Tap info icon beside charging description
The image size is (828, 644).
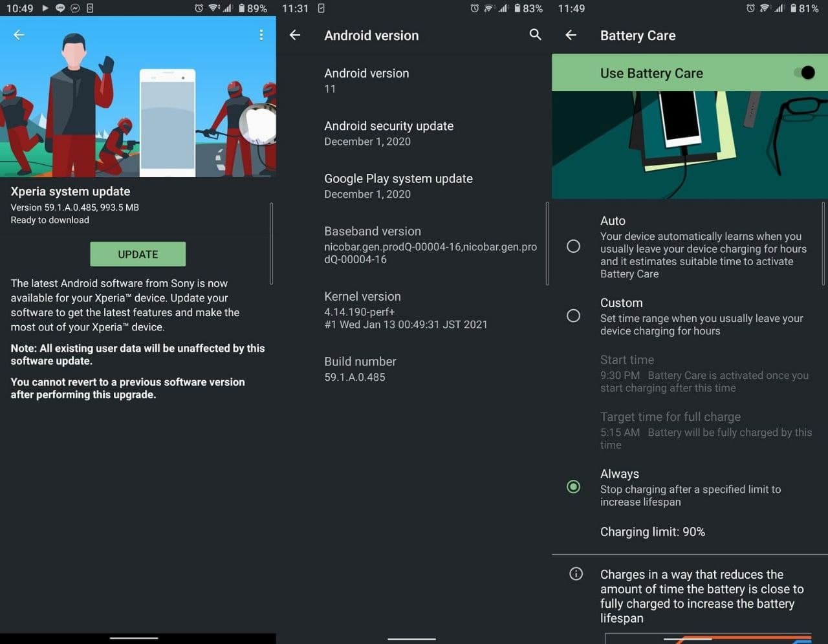coord(576,574)
